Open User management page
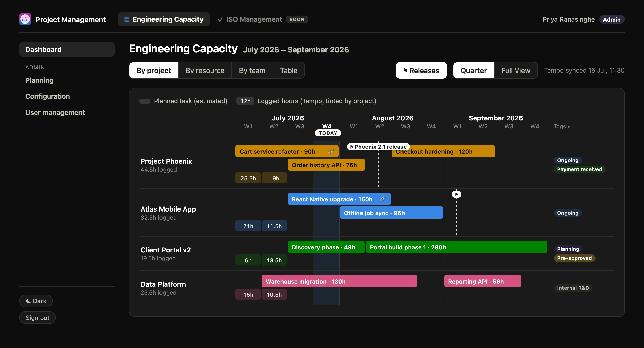 pos(55,113)
